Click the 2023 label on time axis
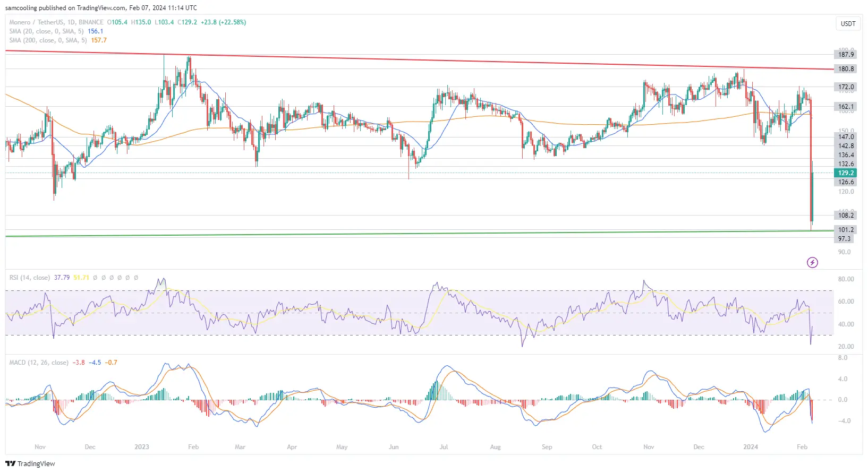 [x=142, y=447]
